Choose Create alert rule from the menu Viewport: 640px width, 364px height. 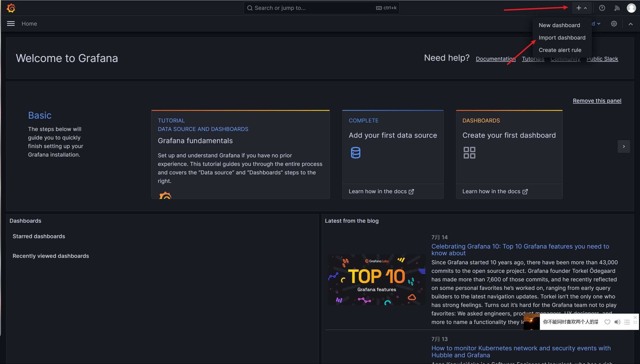(560, 50)
